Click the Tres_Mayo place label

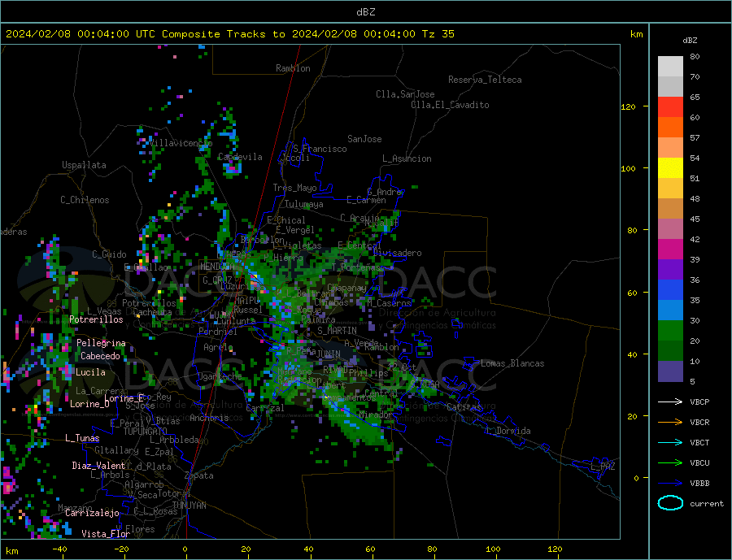pyautogui.click(x=295, y=188)
